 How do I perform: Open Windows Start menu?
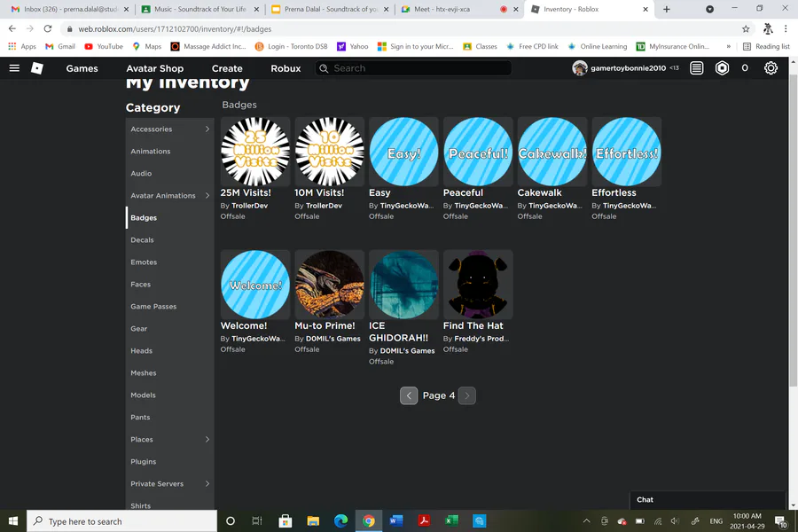(13, 520)
